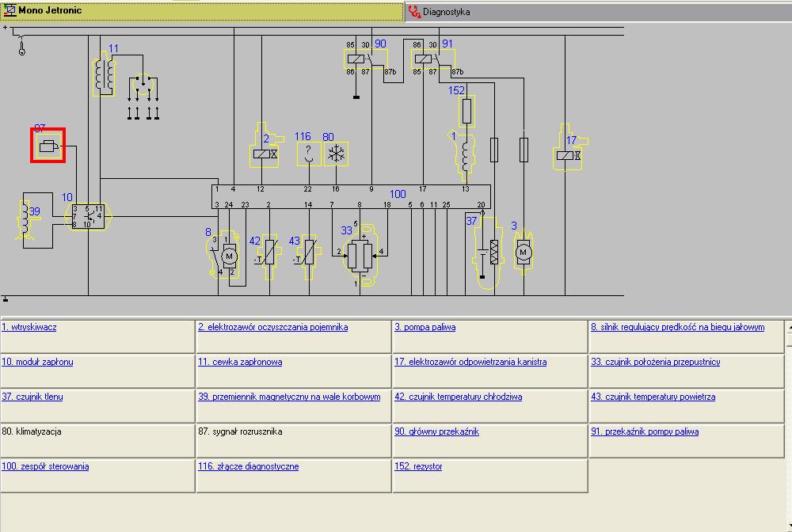This screenshot has width=792, height=532.
Task: Click the '152. rezystor' link
Action: [x=418, y=466]
